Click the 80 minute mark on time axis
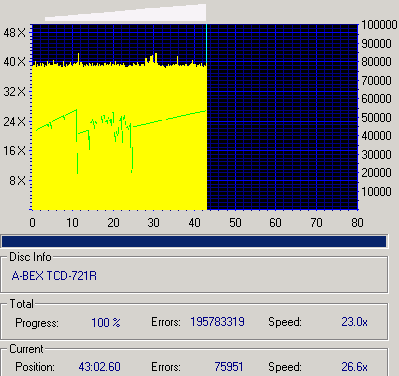 (x=357, y=222)
